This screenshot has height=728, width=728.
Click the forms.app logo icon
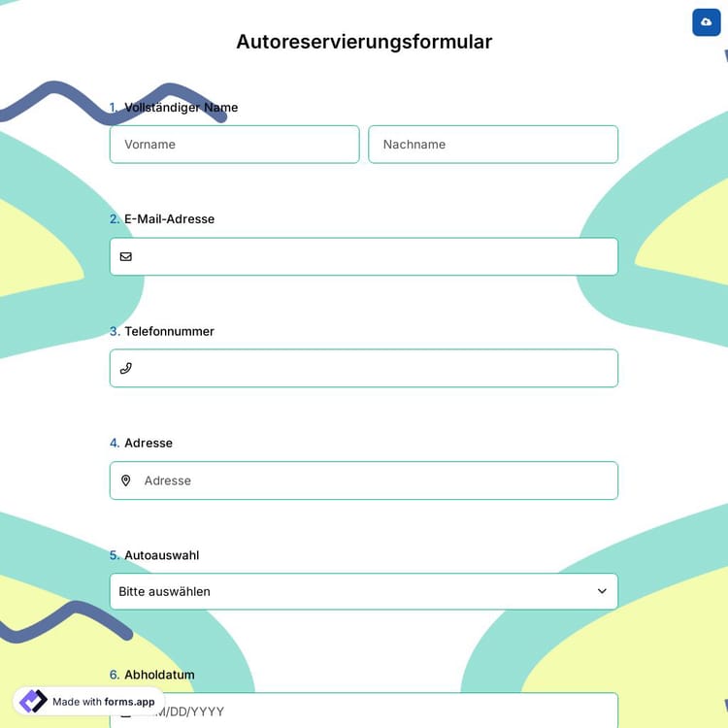[33, 701]
